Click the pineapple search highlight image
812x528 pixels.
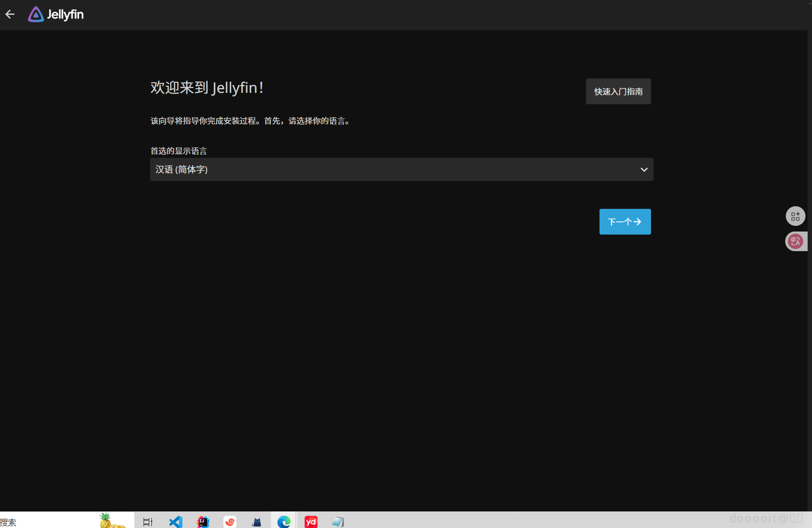[x=112, y=521]
